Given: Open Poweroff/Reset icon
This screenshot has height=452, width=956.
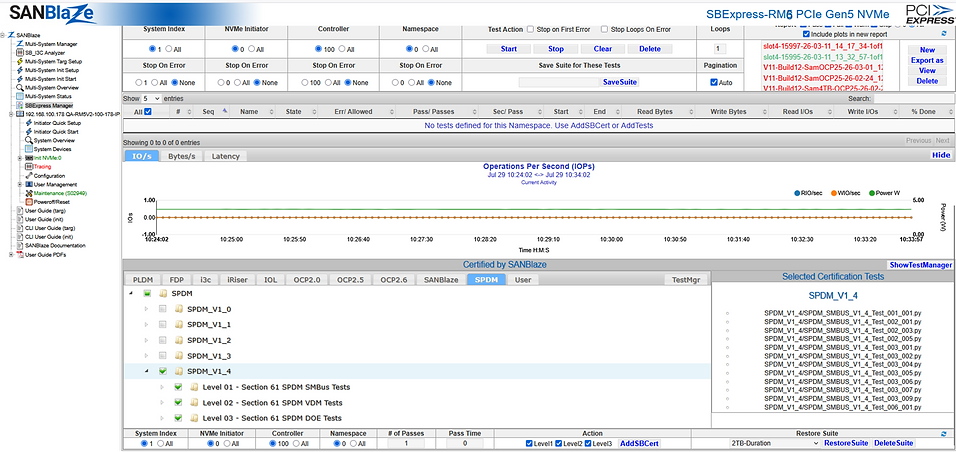Looking at the screenshot, I should pos(29,201).
